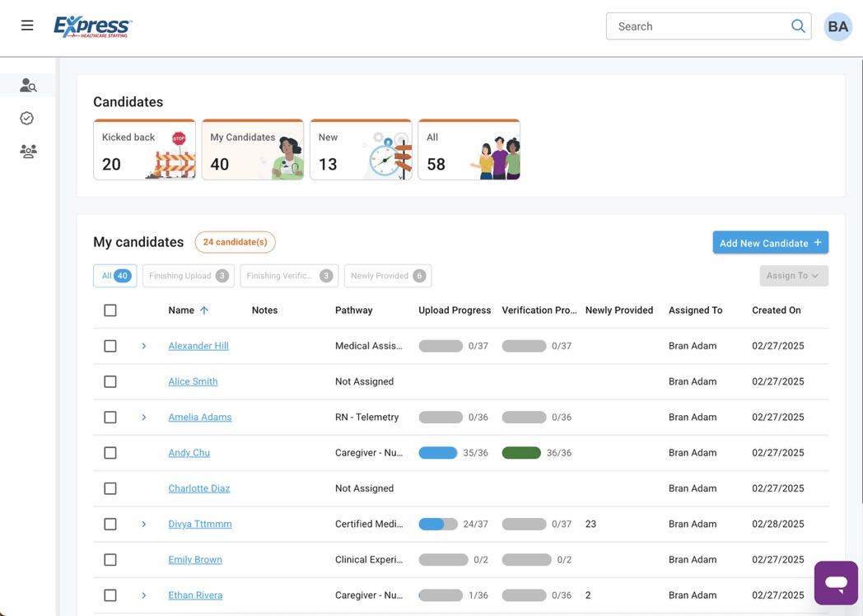Toggle the select-all header checkbox
The height and width of the screenshot is (616, 863).
coord(110,310)
